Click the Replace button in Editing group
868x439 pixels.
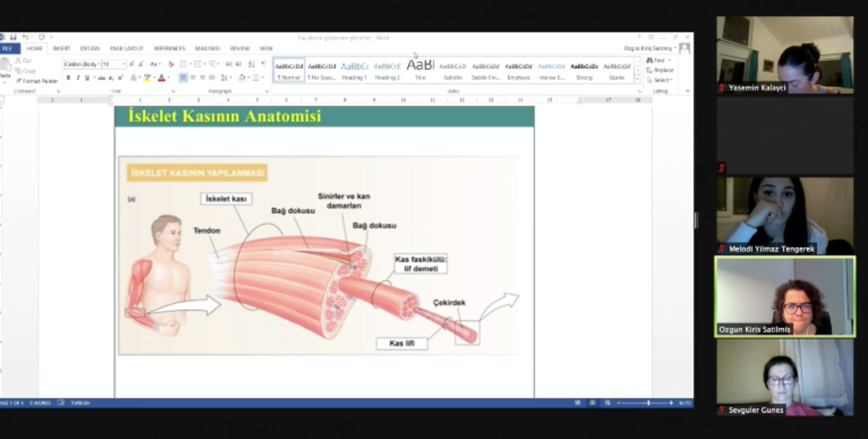point(660,70)
